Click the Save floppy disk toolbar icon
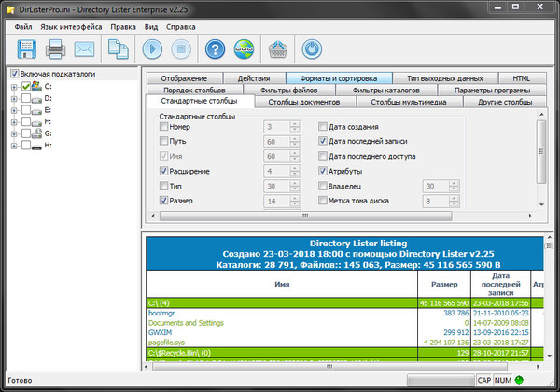This screenshot has width=560, height=392. 25,49
